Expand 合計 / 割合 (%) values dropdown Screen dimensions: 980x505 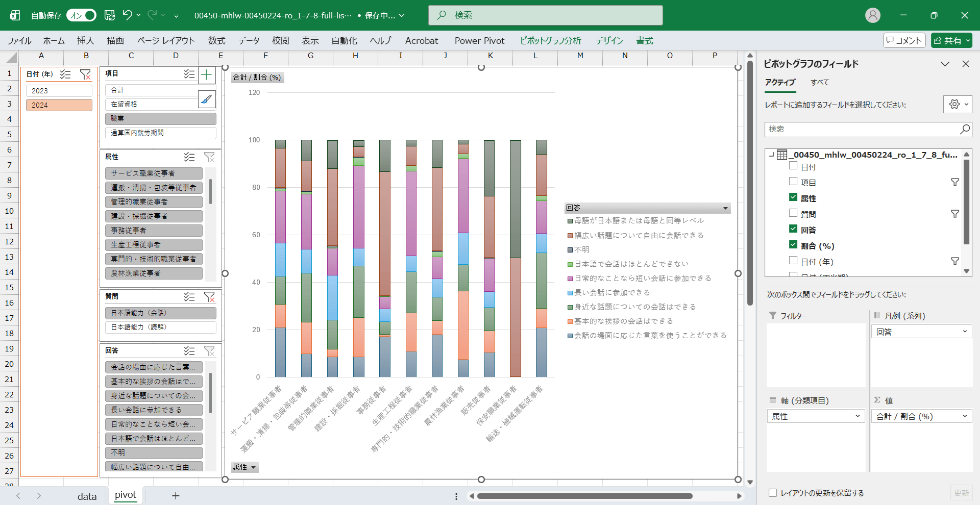[965, 416]
